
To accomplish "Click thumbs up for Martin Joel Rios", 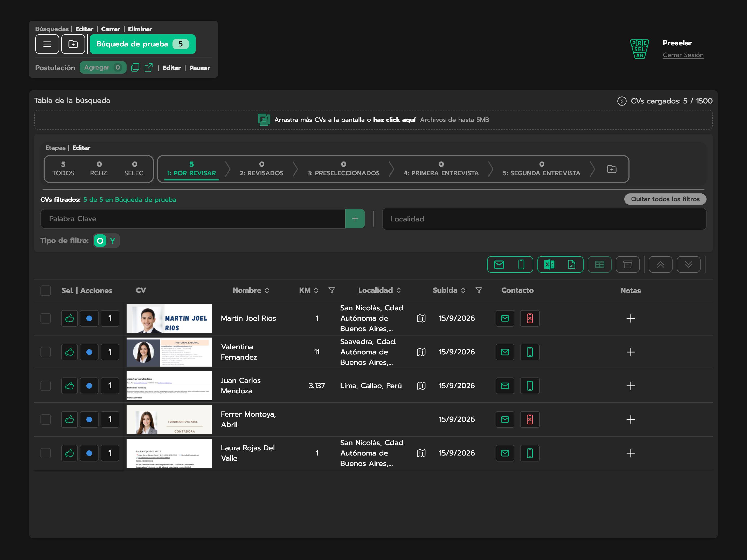I will [70, 318].
